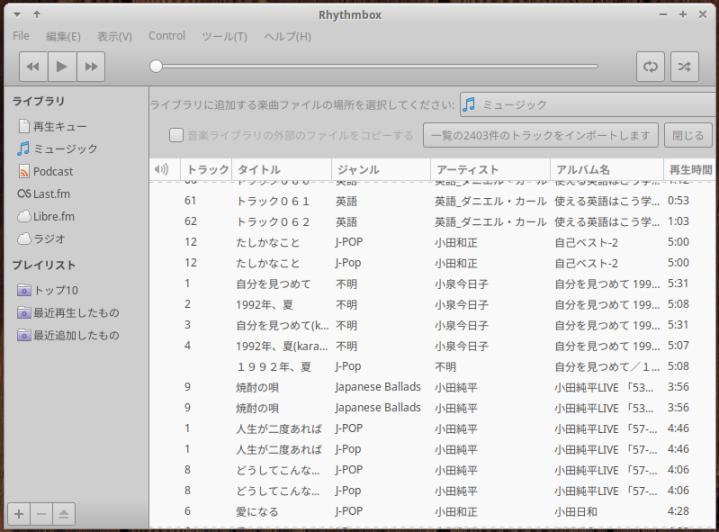This screenshot has width=719, height=532.
Task: Click the up arrow icon in title bar
Action: tap(37, 15)
